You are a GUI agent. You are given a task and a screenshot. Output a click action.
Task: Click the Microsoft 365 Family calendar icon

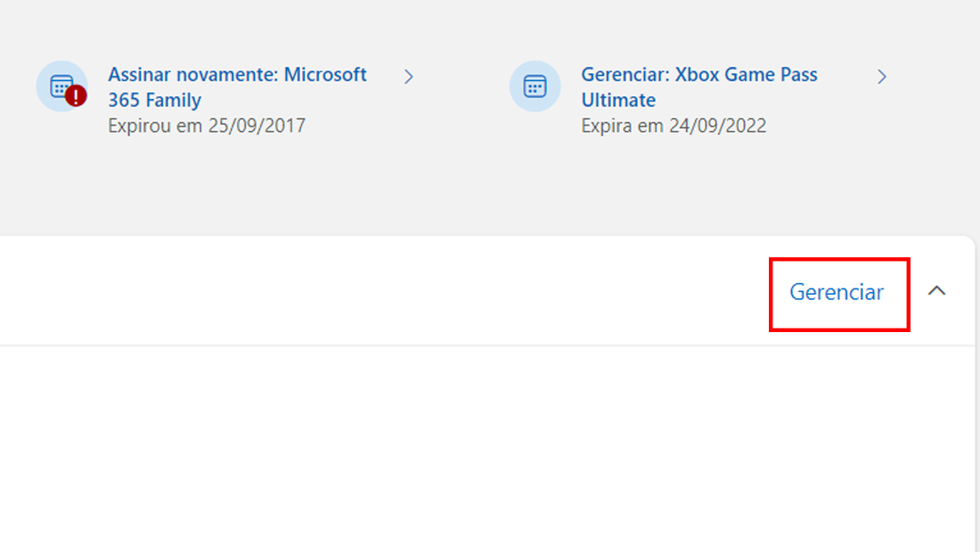coord(61,86)
